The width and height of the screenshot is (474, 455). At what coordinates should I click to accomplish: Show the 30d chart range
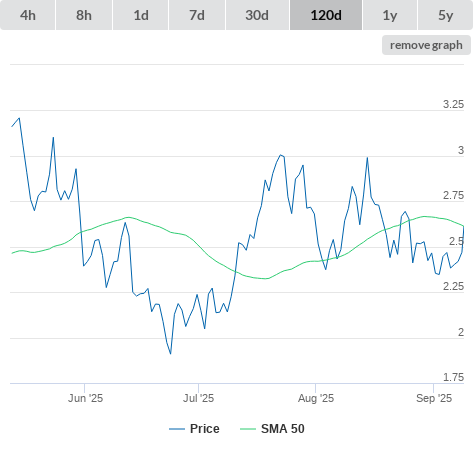(x=257, y=15)
